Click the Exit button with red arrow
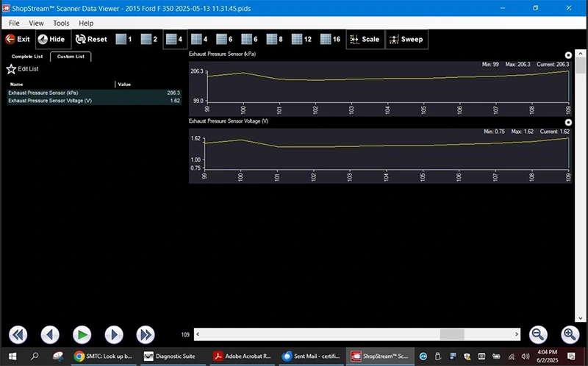588x366 pixels. 18,39
